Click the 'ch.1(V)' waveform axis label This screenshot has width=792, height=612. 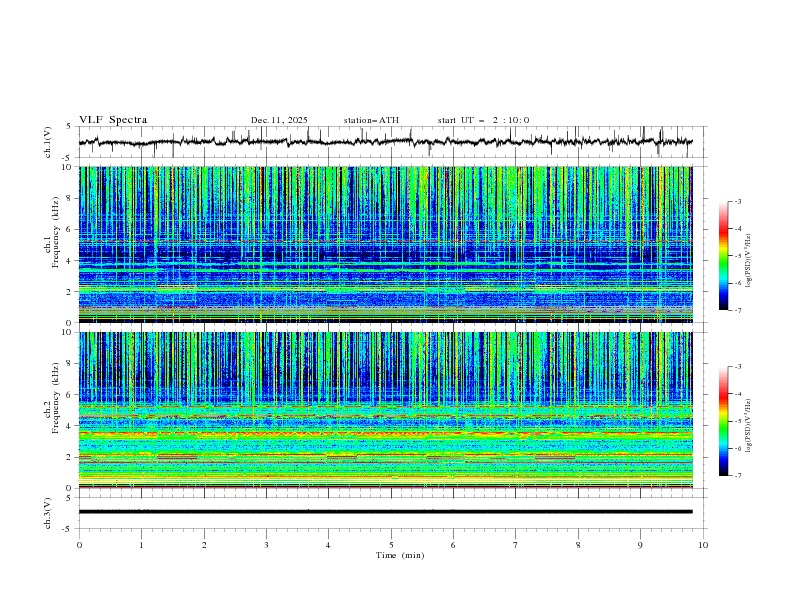click(48, 142)
